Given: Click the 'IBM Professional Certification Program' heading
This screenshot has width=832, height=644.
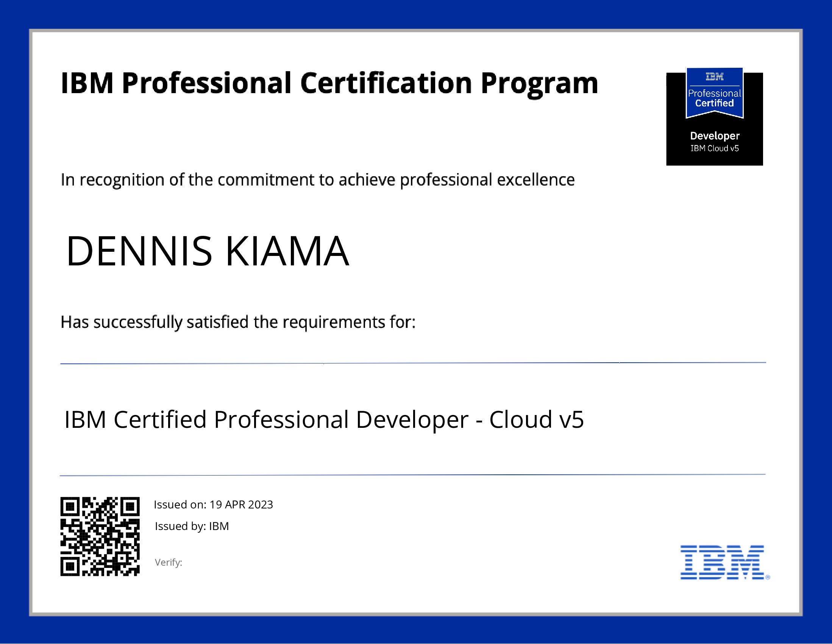Looking at the screenshot, I should pos(329,83).
